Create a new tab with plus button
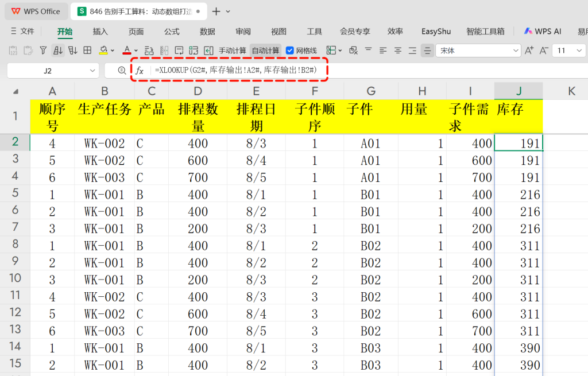This screenshot has height=376, width=588. pos(216,11)
